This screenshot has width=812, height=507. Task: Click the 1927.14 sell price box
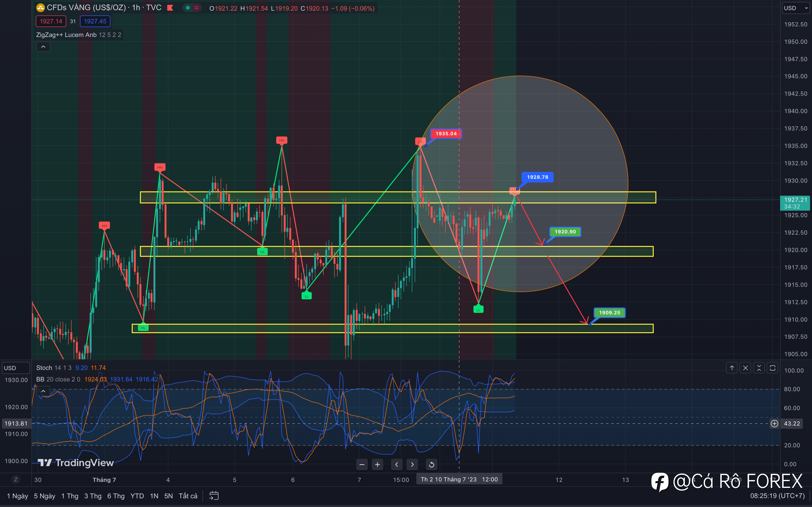(x=51, y=21)
